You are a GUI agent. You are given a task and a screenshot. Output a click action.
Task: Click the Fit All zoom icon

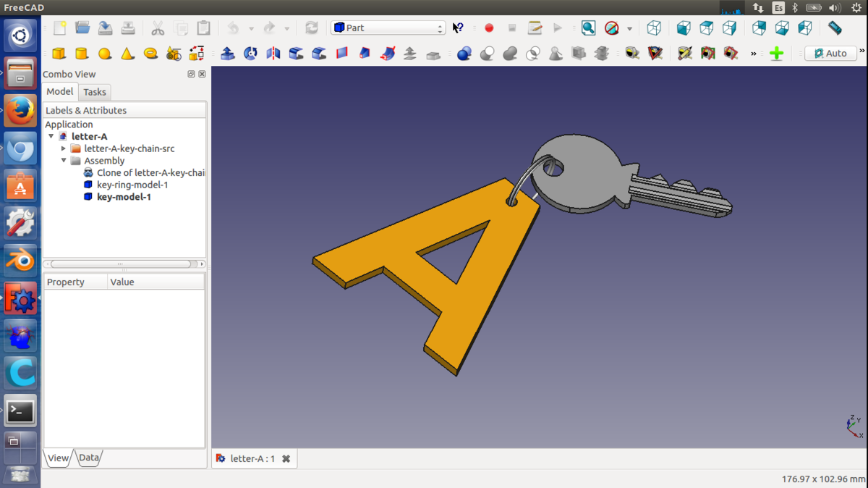coord(588,28)
